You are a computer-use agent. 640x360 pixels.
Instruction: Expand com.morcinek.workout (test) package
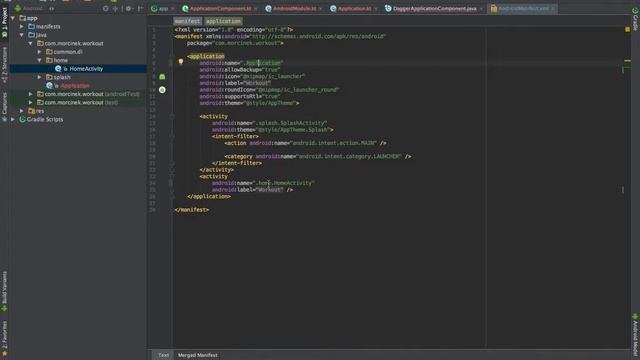click(x=31, y=102)
